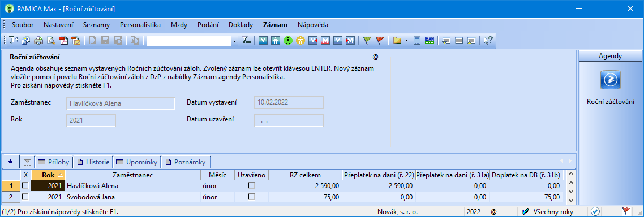Click the teal person figure icon

[276, 40]
